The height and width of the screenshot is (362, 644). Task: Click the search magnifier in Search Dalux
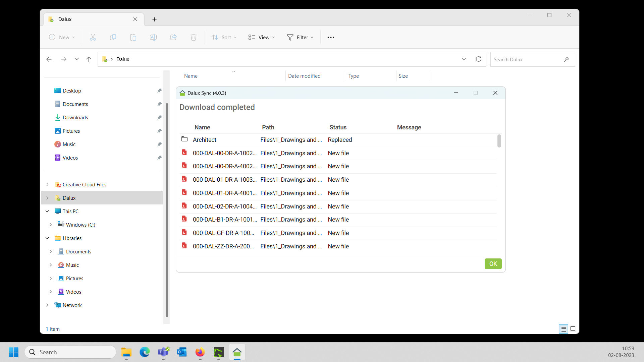566,59
